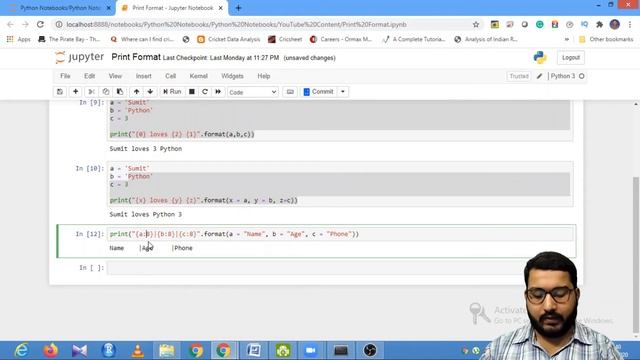Image resolution: width=640 pixels, height=360 pixels.
Task: Open the Chrome three-dot menu
Action: coord(630,24)
